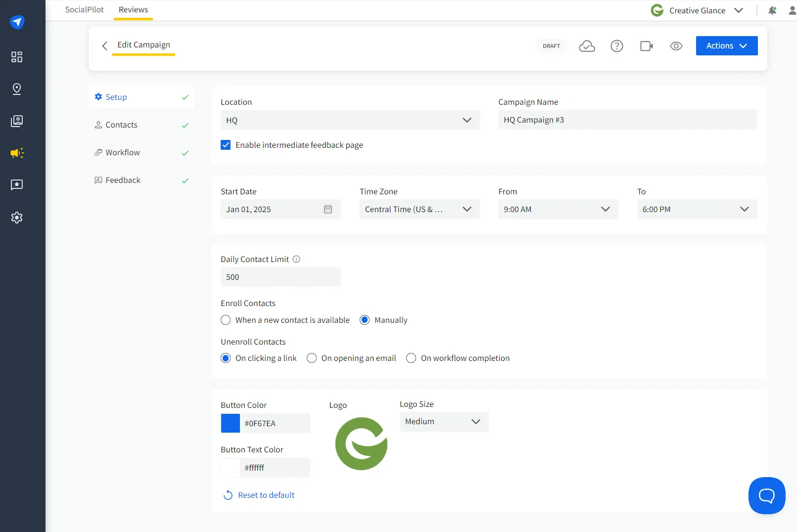Click the video tutorial camera icon
The width and height of the screenshot is (797, 532).
point(647,45)
